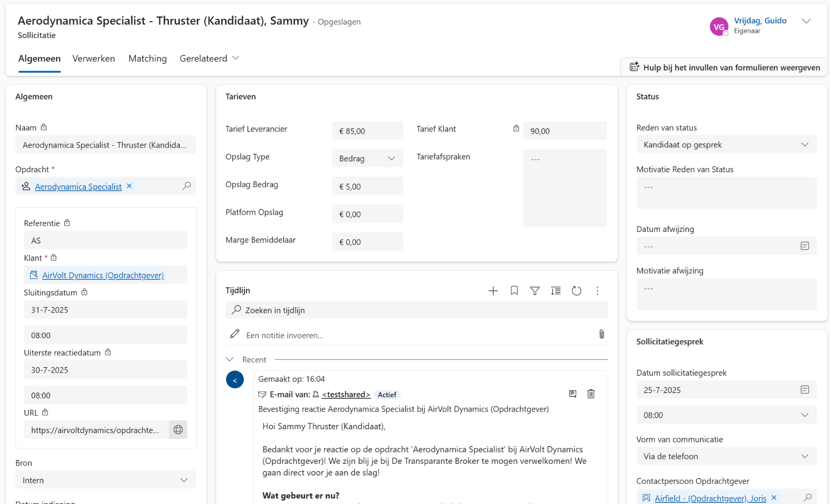The height and width of the screenshot is (504, 830).
Task: Switch to the Matching tab
Action: tap(147, 59)
